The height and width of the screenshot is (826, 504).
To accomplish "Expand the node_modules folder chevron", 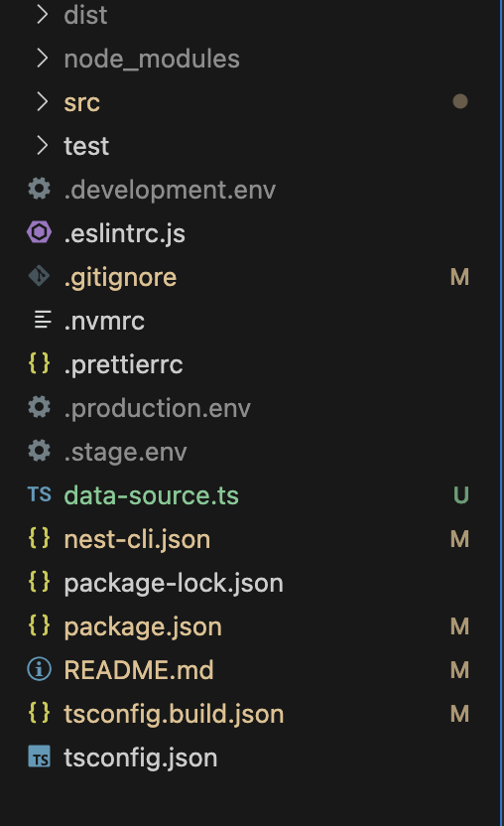I will (x=42, y=58).
